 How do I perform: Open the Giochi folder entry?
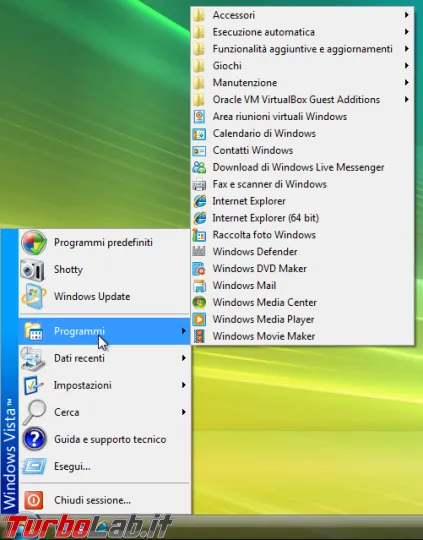[302, 66]
